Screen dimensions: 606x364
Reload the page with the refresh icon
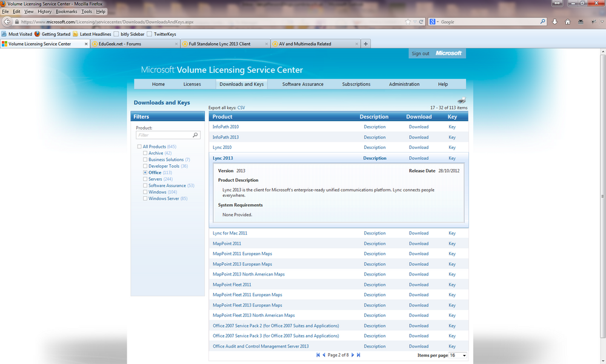click(x=421, y=22)
